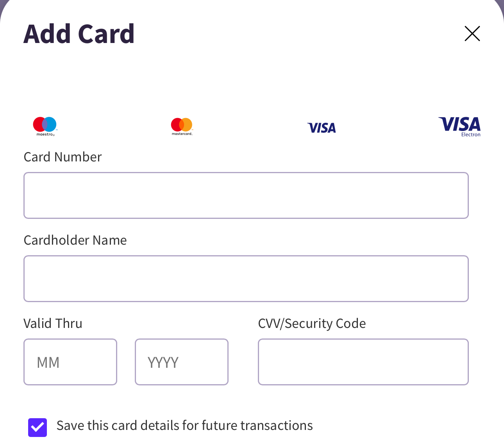Select the MM expiry month field
Viewport: 504px width, 444px height.
70,362
